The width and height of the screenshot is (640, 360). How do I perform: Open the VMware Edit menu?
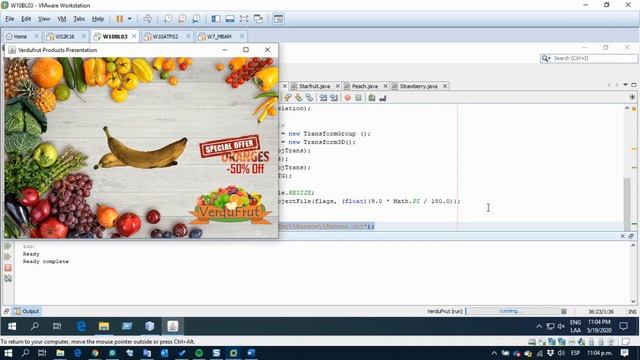click(26, 19)
